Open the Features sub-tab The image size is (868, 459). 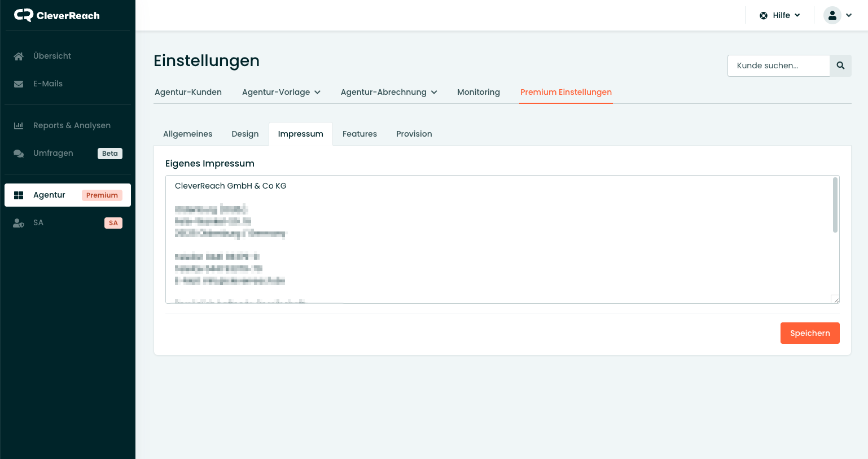360,134
